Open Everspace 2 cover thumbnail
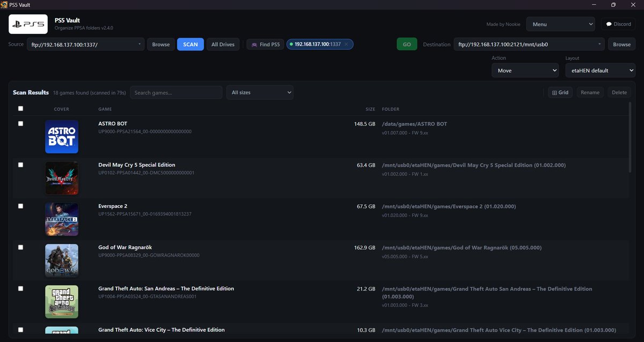Screen dimensions: 644x342 (x=62, y=219)
